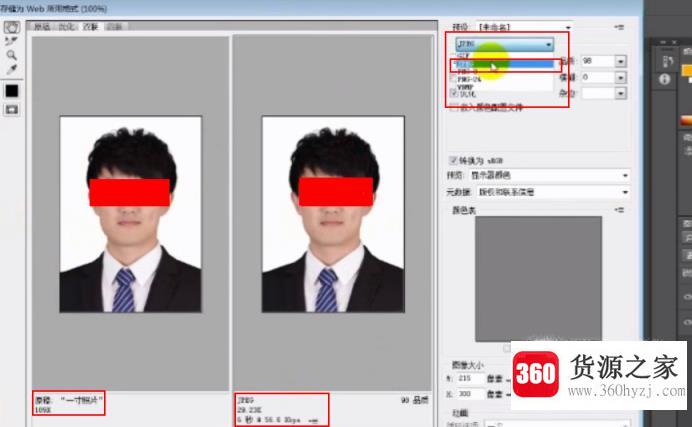Choose the highlighted JPEG format entry
This screenshot has height=427, width=692.
point(504,64)
